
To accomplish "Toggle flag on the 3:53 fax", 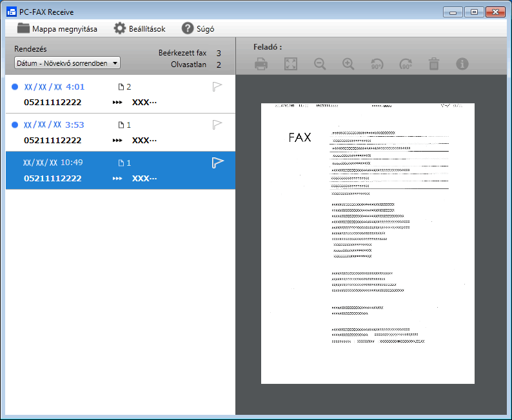I will [217, 125].
